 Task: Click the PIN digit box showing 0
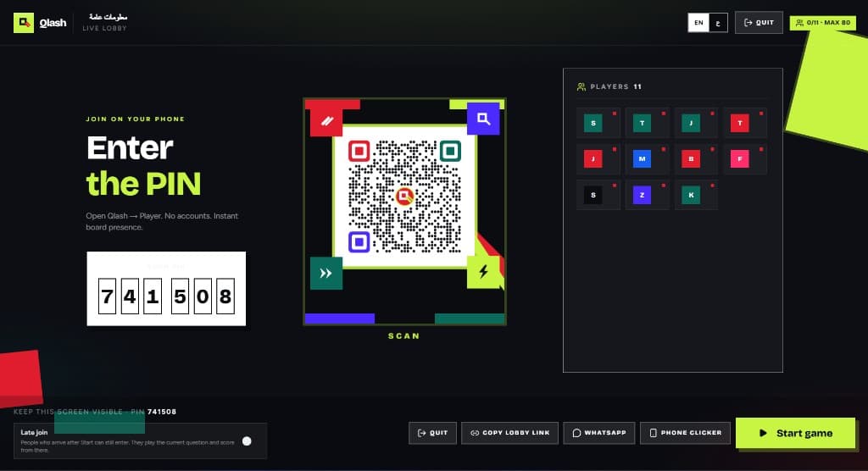tap(203, 296)
